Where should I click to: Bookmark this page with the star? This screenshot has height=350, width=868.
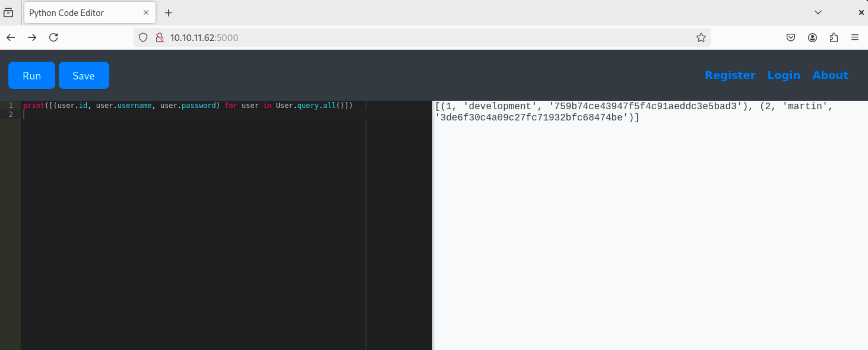[x=701, y=37]
